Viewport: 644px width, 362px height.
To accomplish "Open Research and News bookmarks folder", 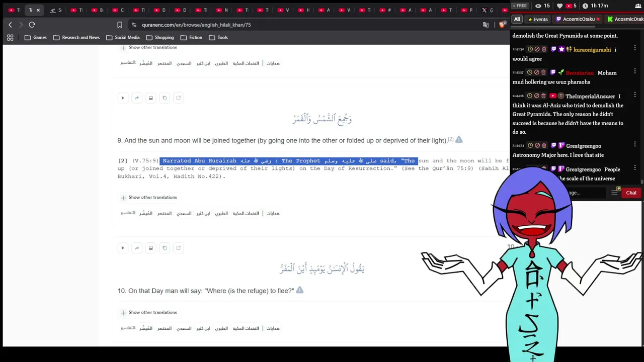I will coord(76,37).
